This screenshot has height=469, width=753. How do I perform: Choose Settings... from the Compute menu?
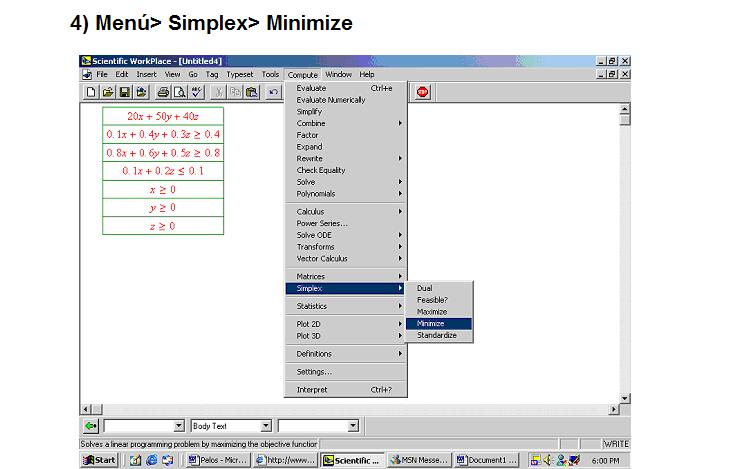point(346,372)
